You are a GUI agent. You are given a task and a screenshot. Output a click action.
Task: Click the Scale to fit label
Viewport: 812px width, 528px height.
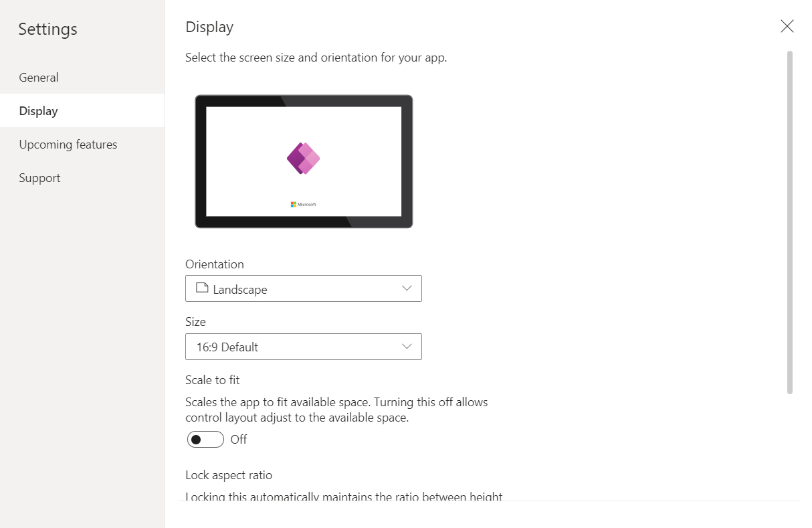point(213,380)
